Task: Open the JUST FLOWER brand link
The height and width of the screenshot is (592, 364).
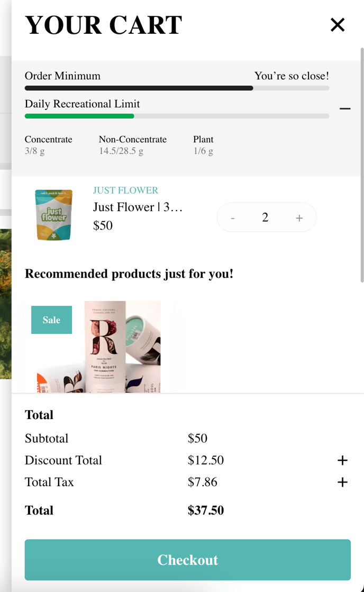Action: point(125,190)
